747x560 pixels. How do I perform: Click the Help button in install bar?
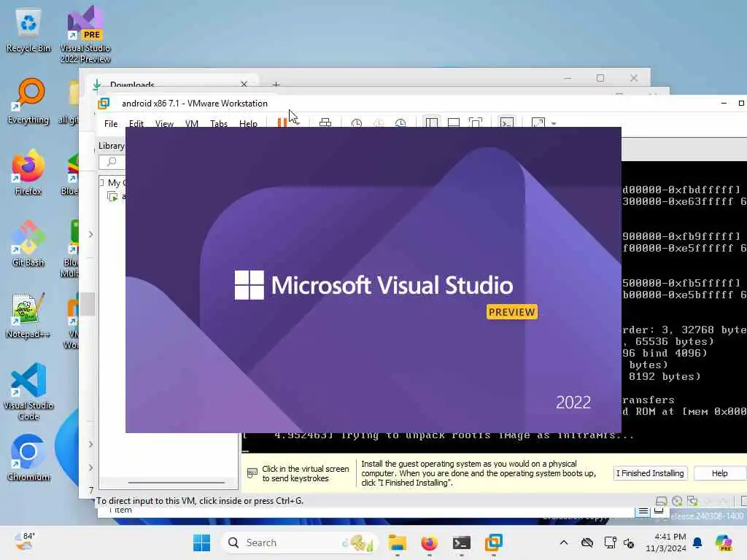719,473
